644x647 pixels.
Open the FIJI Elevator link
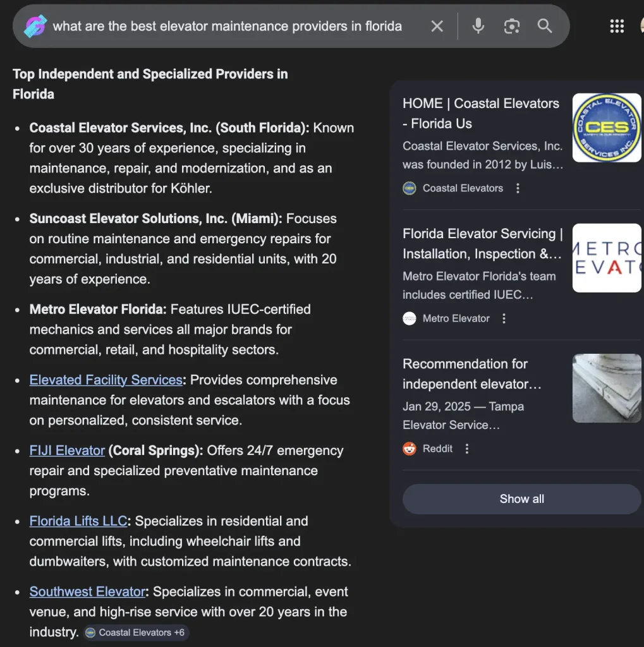67,451
